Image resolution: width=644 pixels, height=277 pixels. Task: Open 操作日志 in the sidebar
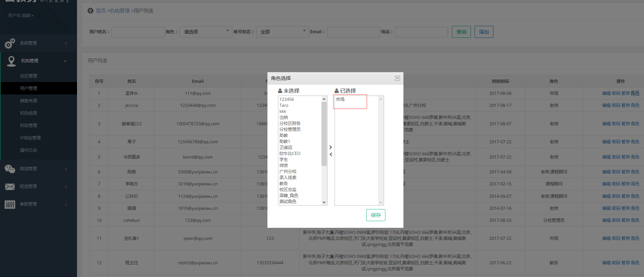[29, 150]
